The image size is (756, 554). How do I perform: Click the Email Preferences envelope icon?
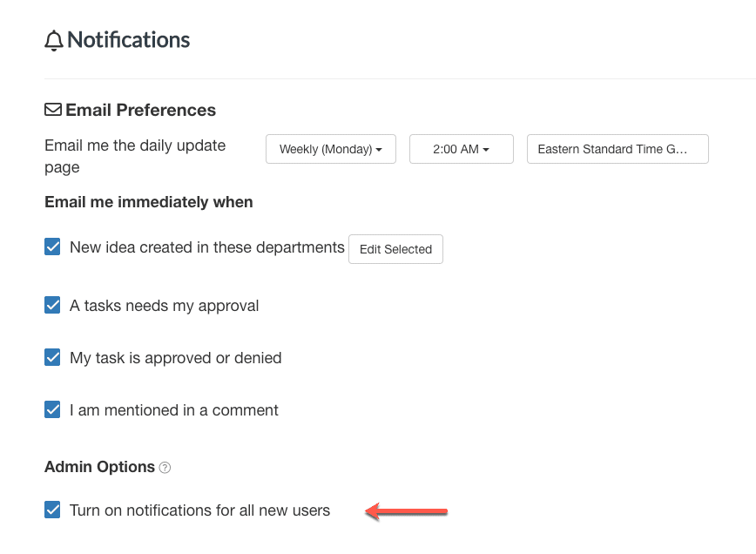[53, 110]
